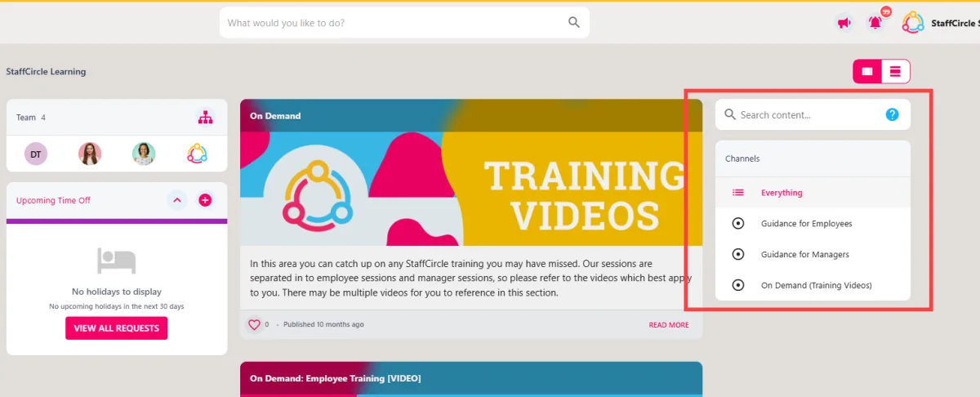The width and height of the screenshot is (980, 397).
Task: Open the notifications bell with 99 badge
Action: tap(875, 23)
